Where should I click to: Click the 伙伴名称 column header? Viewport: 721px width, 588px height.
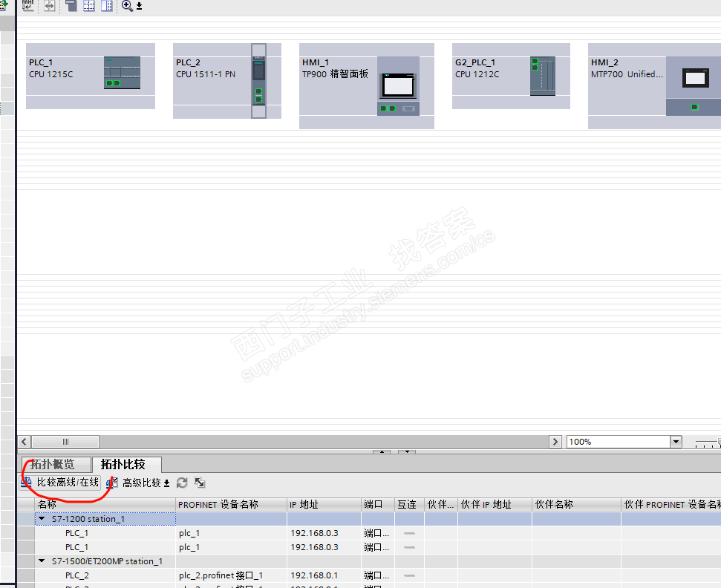[x=577, y=504]
